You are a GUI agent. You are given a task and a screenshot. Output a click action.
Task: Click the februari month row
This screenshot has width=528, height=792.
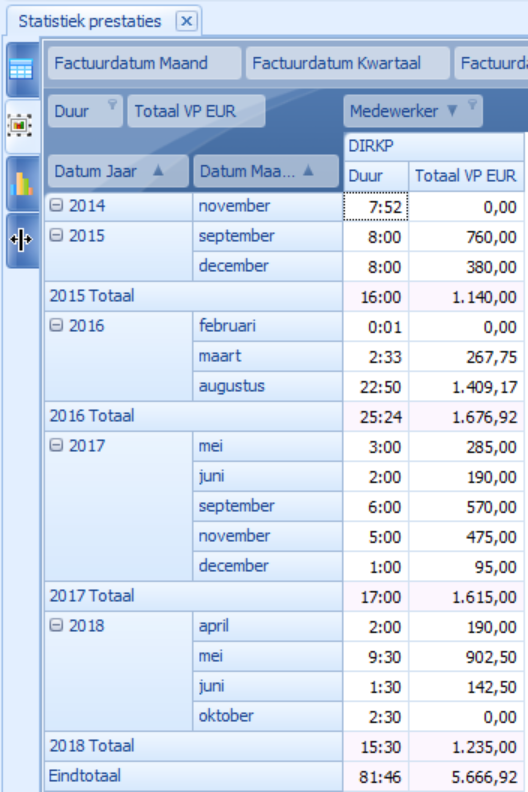tap(267, 326)
